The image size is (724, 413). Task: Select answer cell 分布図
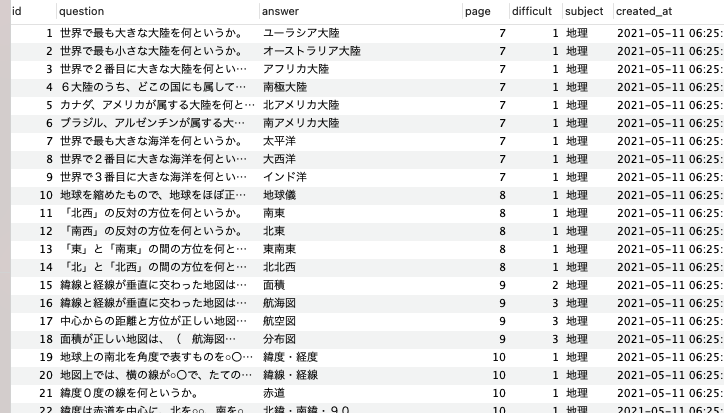click(279, 340)
